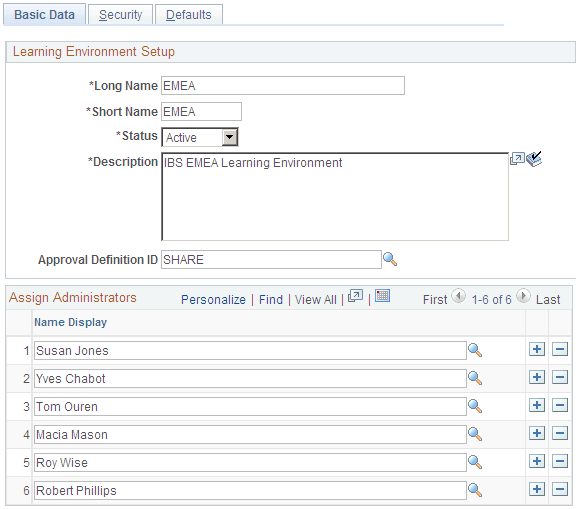Delete the Tom Ouren row

[560, 405]
